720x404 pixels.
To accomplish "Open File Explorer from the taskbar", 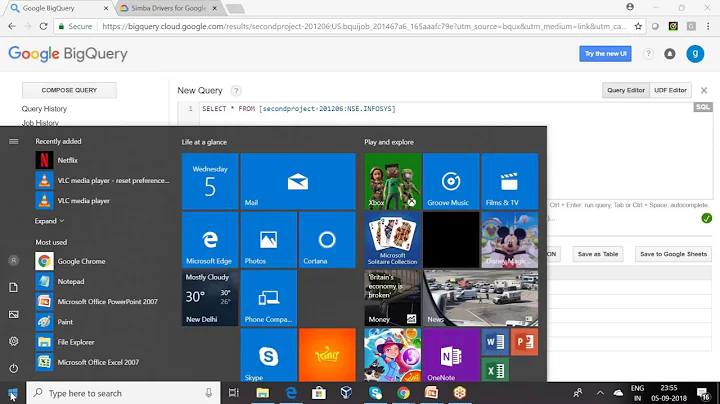I will point(263,393).
